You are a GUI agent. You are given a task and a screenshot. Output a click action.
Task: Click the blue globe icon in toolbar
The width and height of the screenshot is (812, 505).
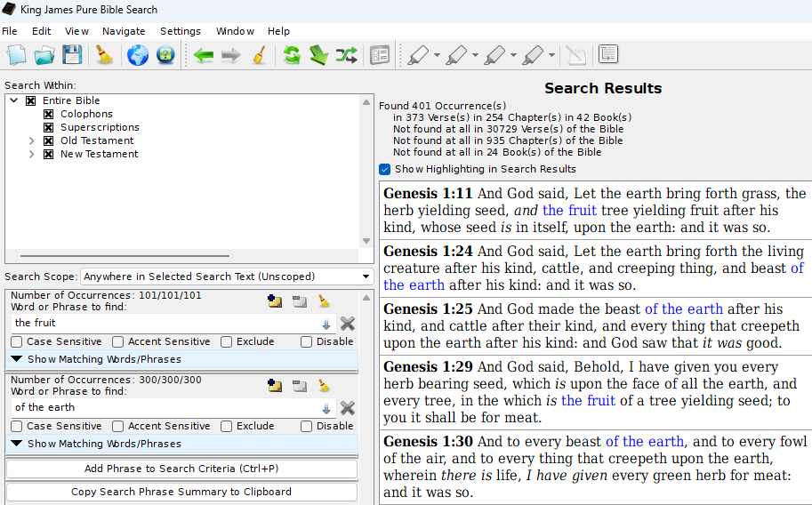pyautogui.click(x=138, y=55)
